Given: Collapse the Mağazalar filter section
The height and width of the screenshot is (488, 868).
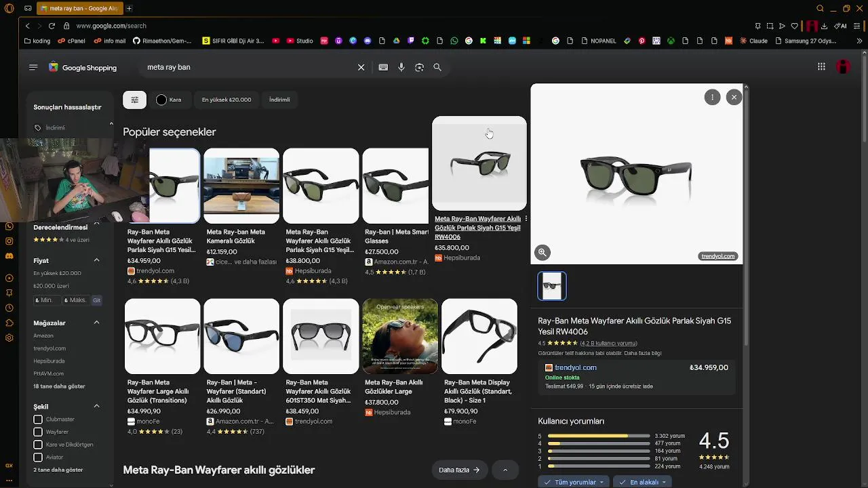Looking at the screenshot, I should 96,323.
